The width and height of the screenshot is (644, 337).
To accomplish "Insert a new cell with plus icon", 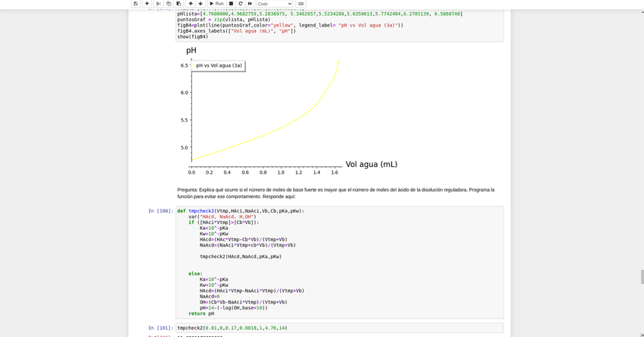I will [x=147, y=4].
